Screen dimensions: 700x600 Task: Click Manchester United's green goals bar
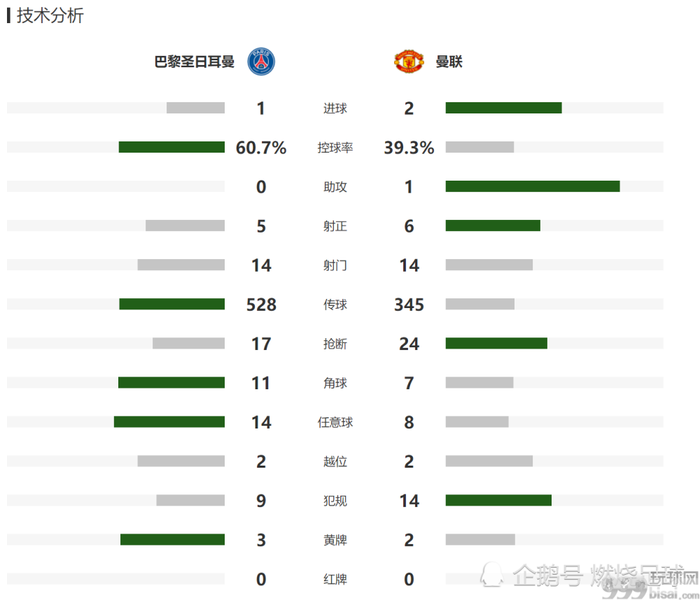503,108
